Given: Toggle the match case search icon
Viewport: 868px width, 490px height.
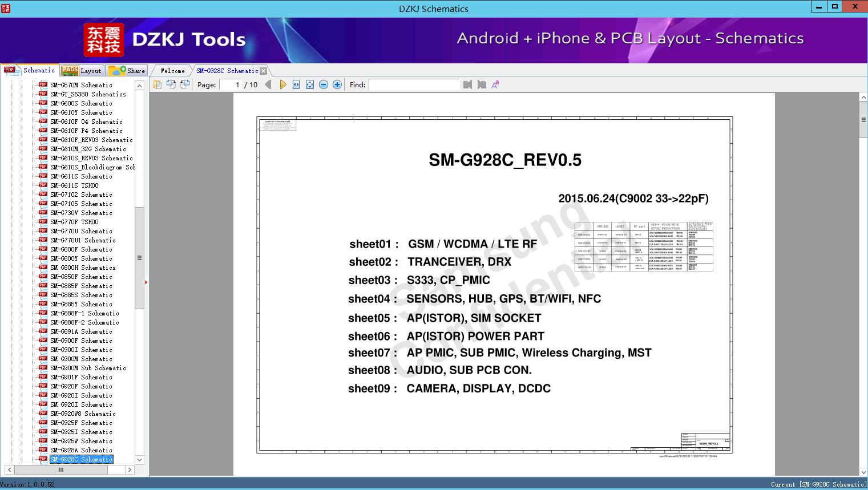Looking at the screenshot, I should pos(495,84).
